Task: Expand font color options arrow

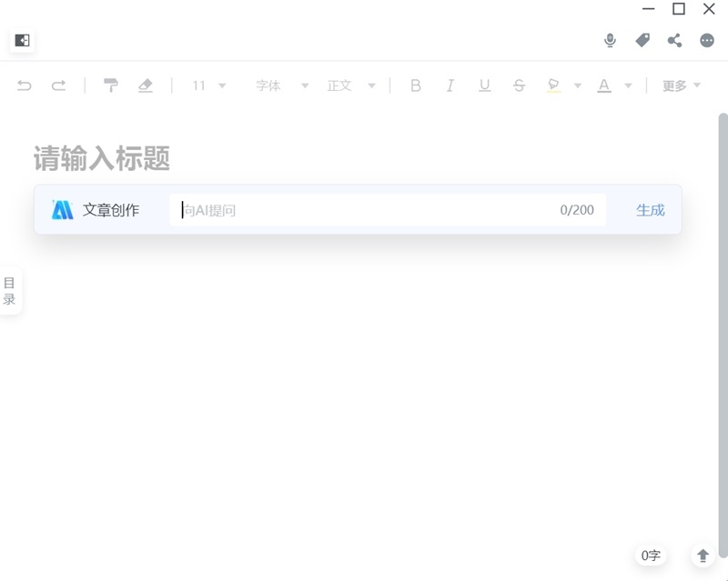Action: click(x=628, y=85)
